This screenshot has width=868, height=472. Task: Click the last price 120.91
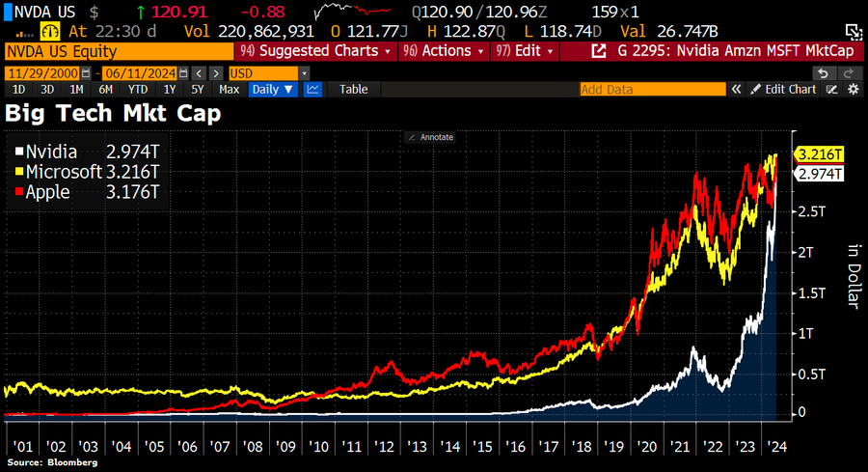tap(178, 12)
